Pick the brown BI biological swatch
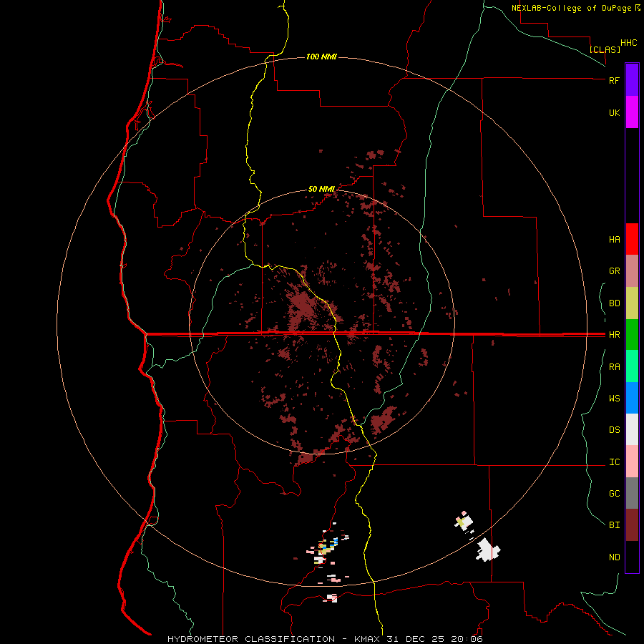 (632, 525)
